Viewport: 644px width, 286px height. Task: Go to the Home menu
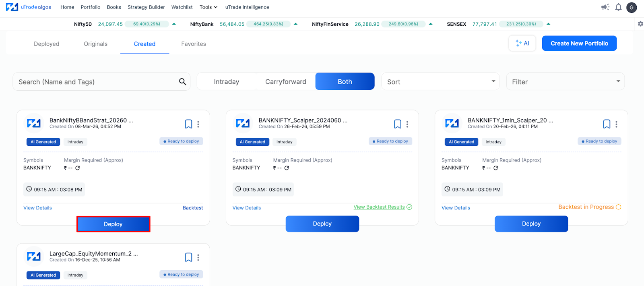click(67, 7)
